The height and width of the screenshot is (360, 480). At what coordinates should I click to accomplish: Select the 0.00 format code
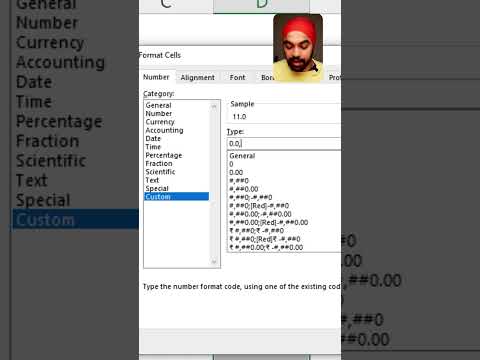tap(236, 173)
